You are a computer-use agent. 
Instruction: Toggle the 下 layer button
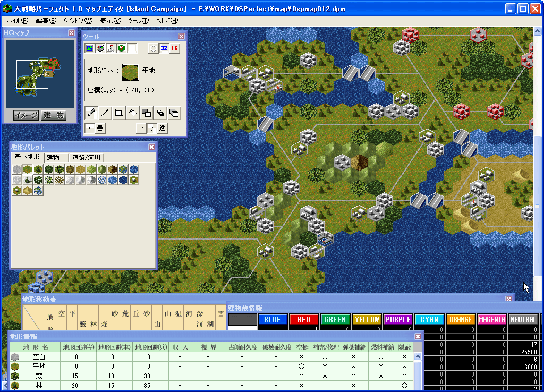[x=141, y=128]
